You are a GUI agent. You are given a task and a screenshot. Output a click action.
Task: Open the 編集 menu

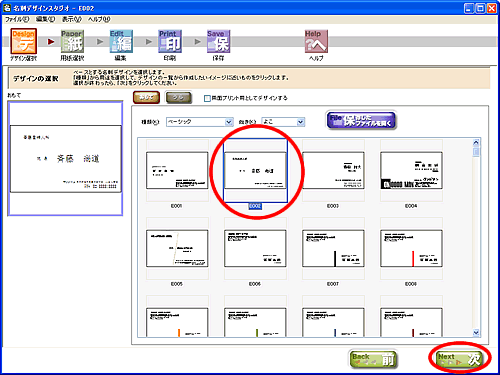tap(45, 19)
